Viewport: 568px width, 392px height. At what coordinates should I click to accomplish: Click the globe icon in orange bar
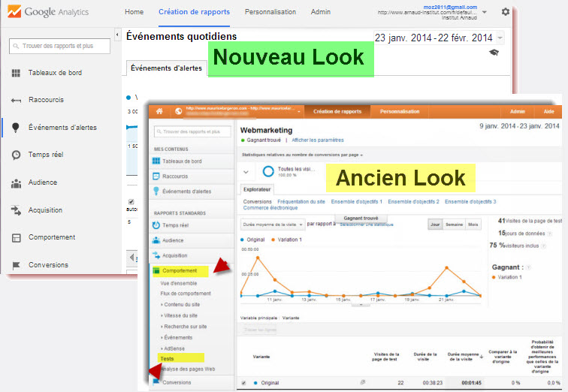178,111
